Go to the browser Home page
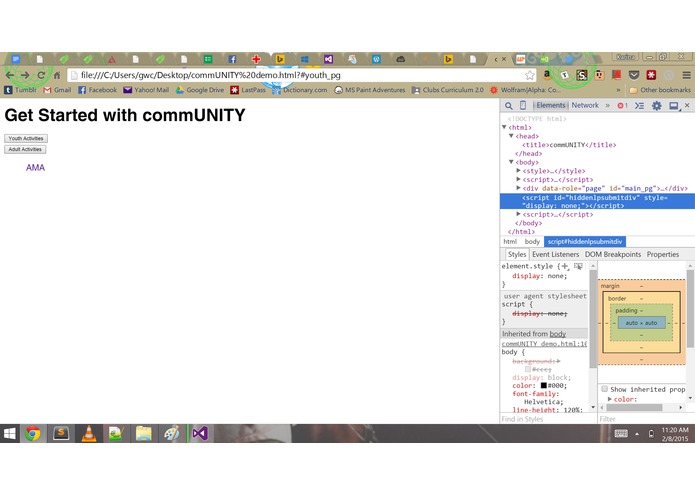Screen dimensions: 695x494 tap(57, 75)
